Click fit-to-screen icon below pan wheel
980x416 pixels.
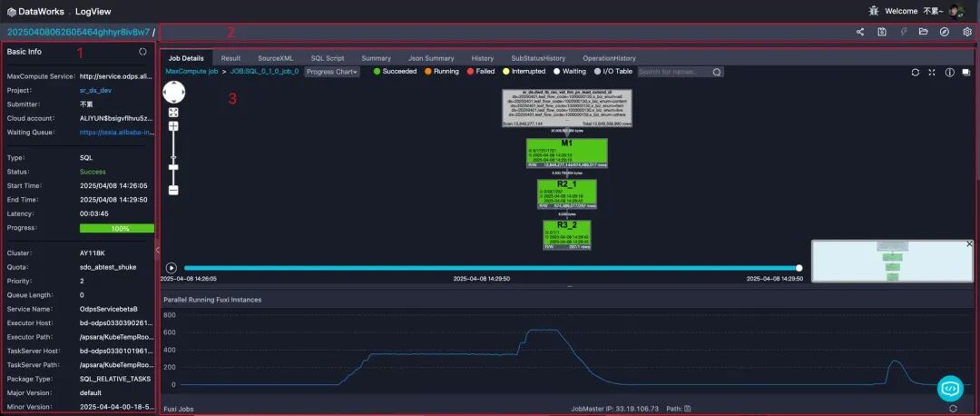173,112
